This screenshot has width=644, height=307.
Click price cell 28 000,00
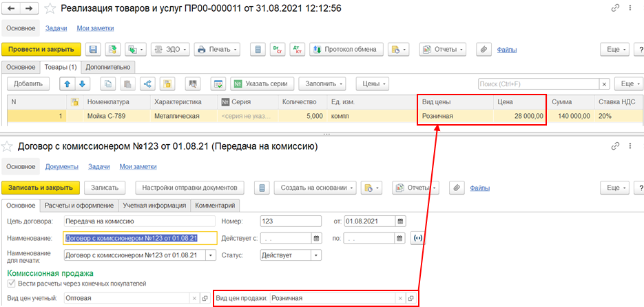point(521,116)
